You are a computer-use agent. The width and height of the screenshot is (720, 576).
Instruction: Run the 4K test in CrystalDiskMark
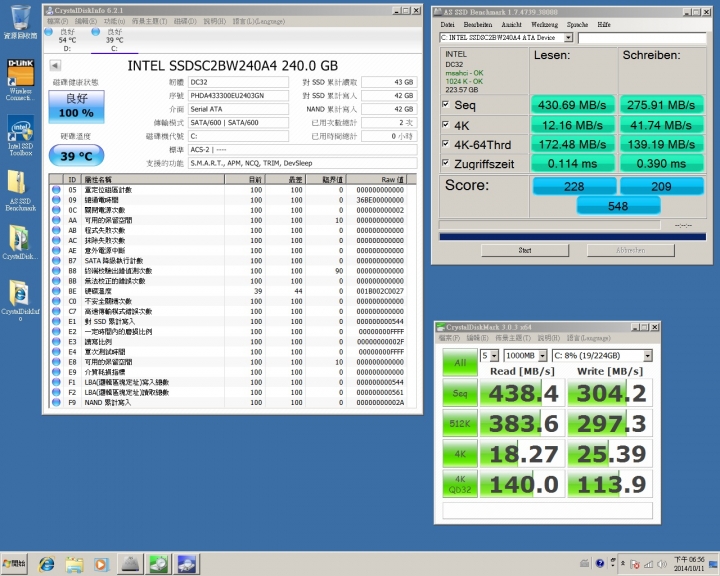[x=460, y=454]
